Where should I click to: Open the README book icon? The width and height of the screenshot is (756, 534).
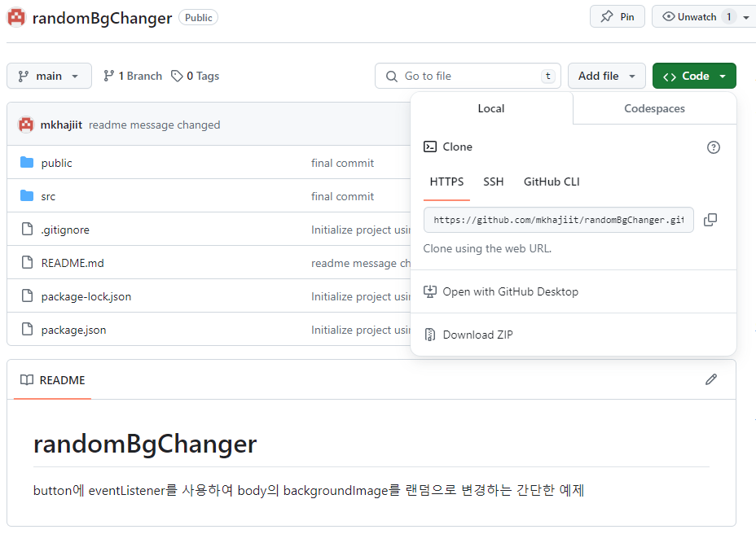(x=26, y=379)
